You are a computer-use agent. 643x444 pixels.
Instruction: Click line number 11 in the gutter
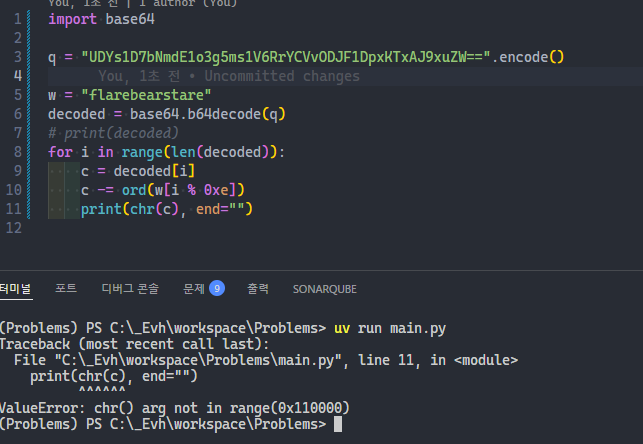click(14, 209)
